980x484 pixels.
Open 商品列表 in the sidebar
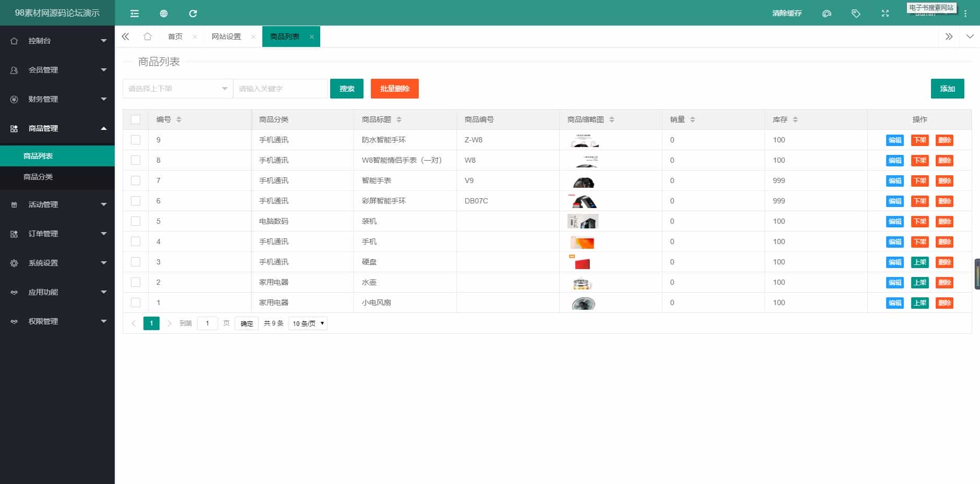coord(57,156)
